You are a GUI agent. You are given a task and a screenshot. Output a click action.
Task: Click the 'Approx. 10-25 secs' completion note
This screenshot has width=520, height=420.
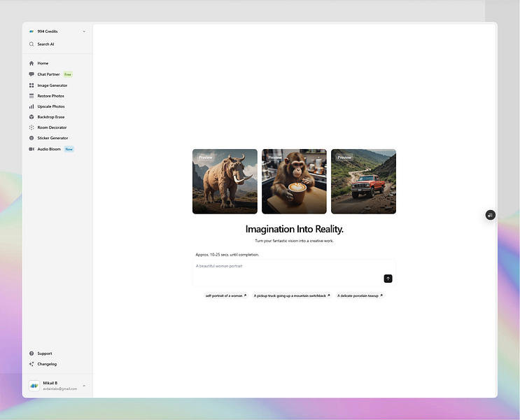[227, 255]
